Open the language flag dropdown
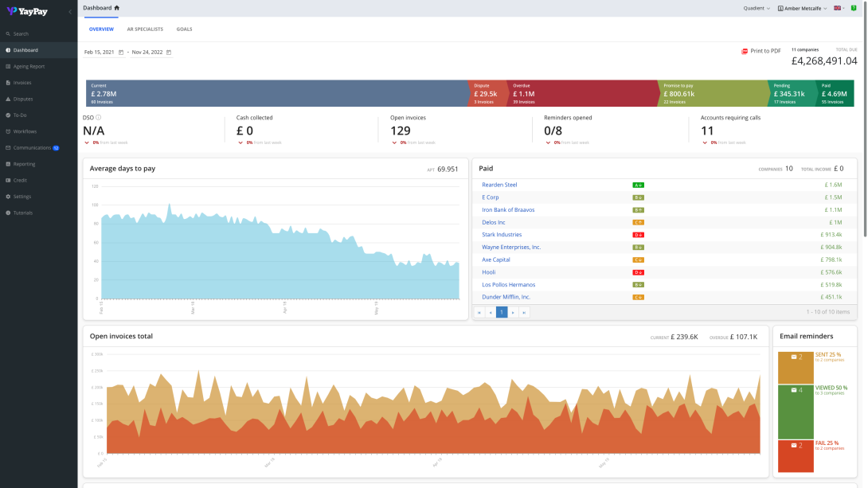 pyautogui.click(x=839, y=8)
